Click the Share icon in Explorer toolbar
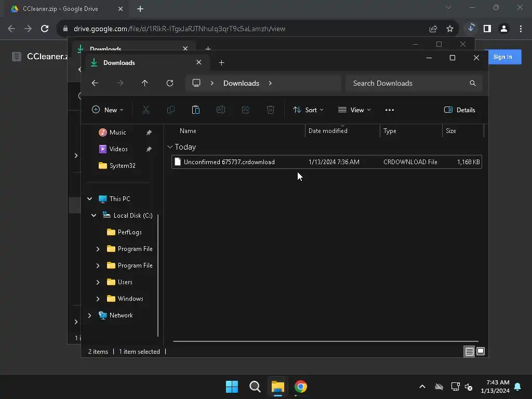This screenshot has height=399, width=532. (245, 110)
